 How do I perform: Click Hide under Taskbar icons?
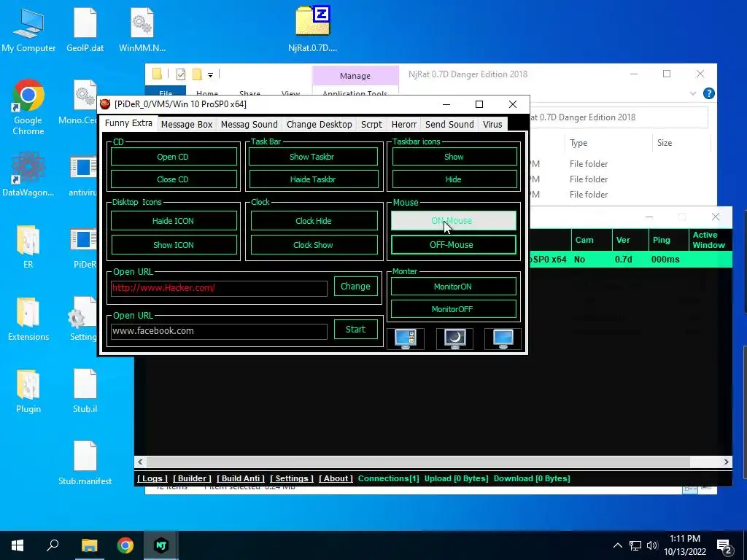(454, 179)
